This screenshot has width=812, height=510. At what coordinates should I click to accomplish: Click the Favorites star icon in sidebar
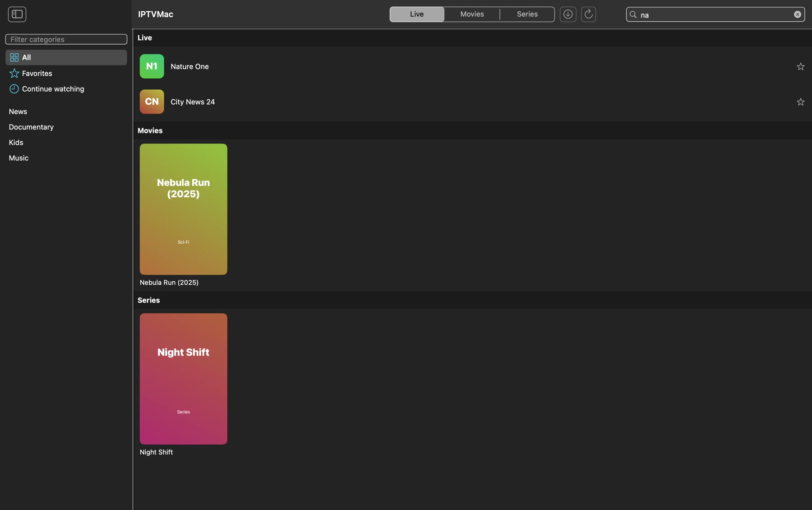tap(14, 73)
